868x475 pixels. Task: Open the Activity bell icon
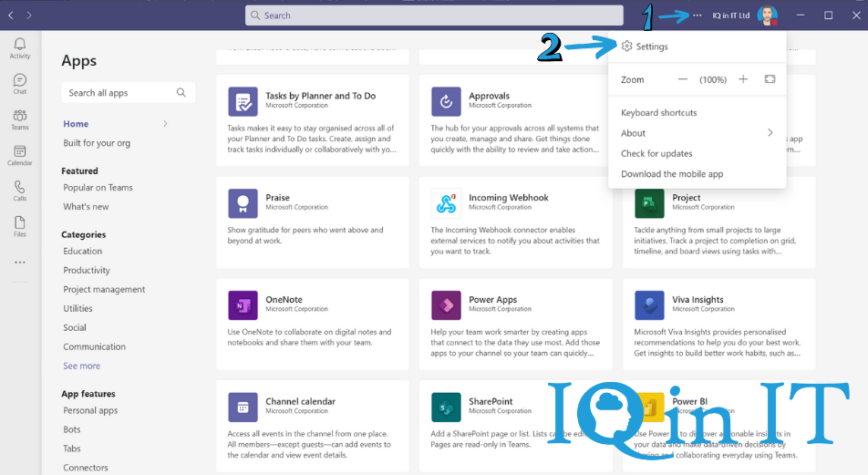click(20, 45)
